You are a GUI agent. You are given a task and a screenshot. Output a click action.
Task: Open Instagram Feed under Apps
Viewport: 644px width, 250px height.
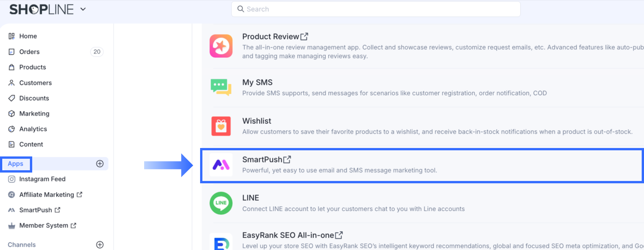point(42,179)
